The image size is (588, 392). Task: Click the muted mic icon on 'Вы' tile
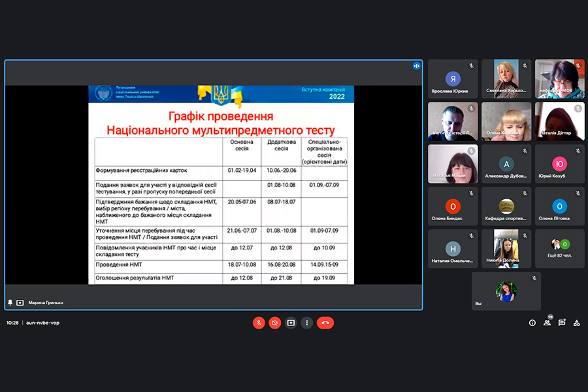click(x=534, y=278)
